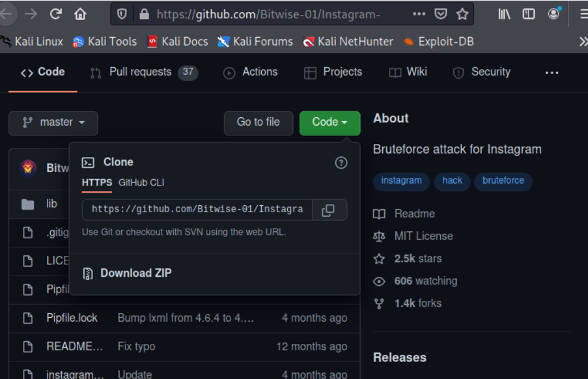Reload the current page
The image size is (588, 379).
pos(56,14)
